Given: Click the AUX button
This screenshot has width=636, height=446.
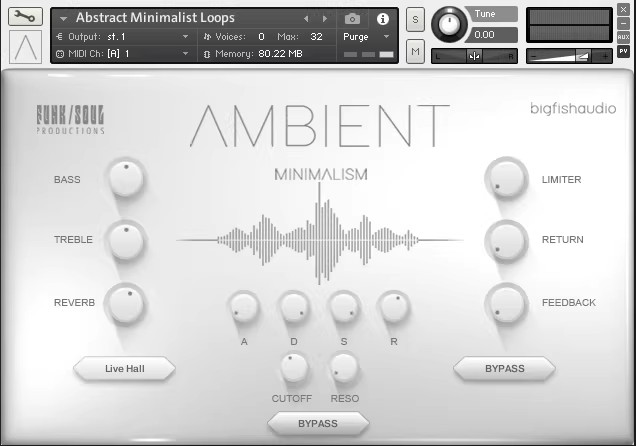Looking at the screenshot, I should (623, 37).
